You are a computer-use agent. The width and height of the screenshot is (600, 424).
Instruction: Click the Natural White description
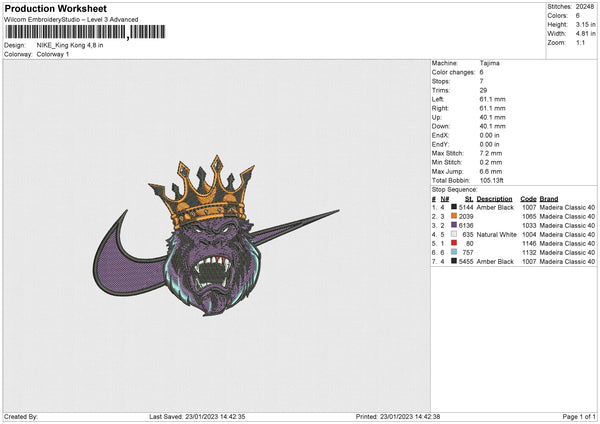coord(496,235)
